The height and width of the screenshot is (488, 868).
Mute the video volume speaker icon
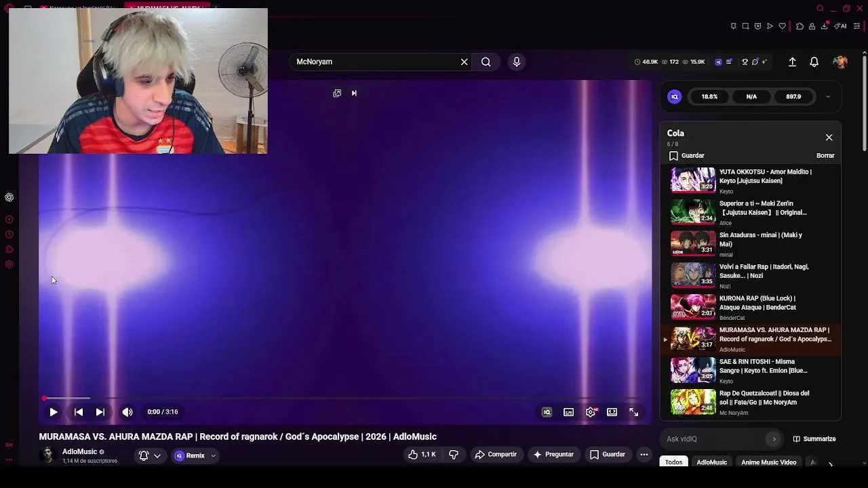[127, 412]
